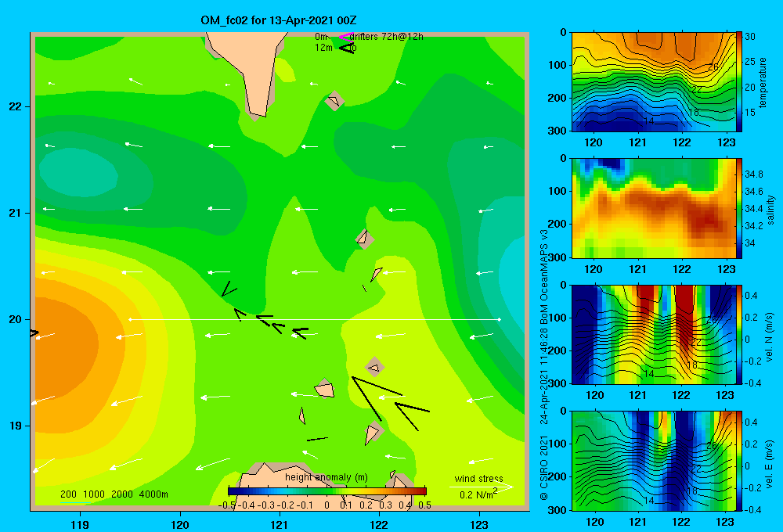Click the 'vel. N (m/s)' axis label
783x532 pixels.
(769, 337)
